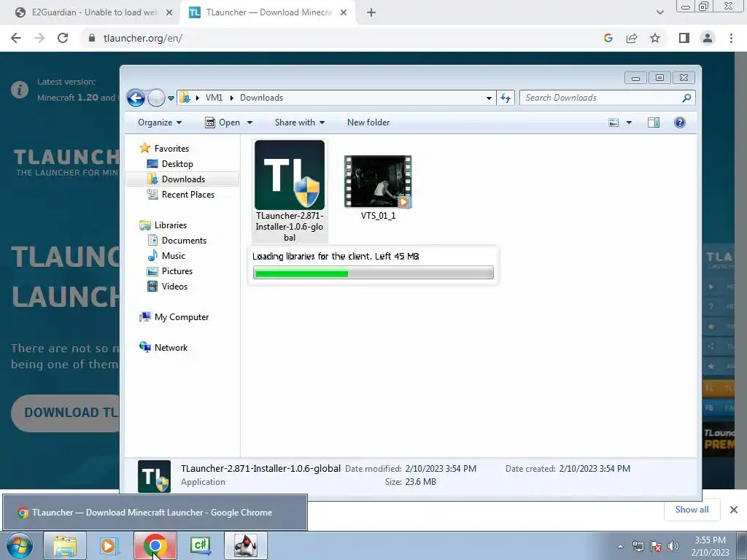The image size is (747, 560).
Task: Go back in the Explorer window
Action: click(x=136, y=98)
